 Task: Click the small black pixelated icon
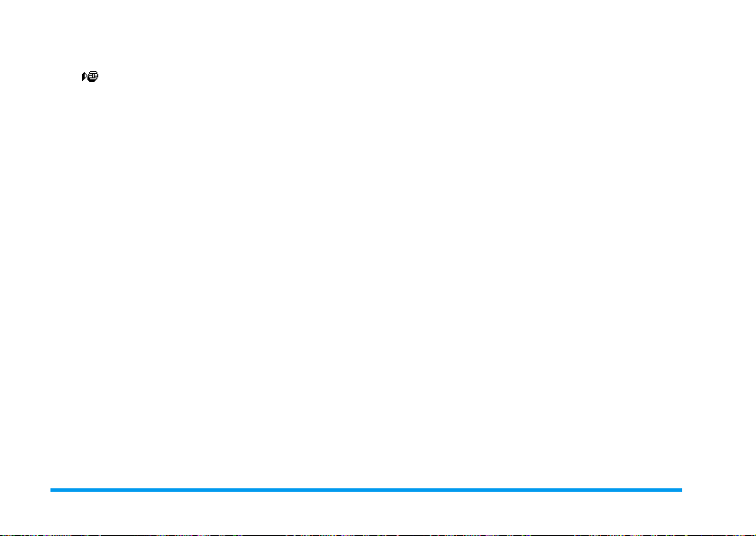90,77
